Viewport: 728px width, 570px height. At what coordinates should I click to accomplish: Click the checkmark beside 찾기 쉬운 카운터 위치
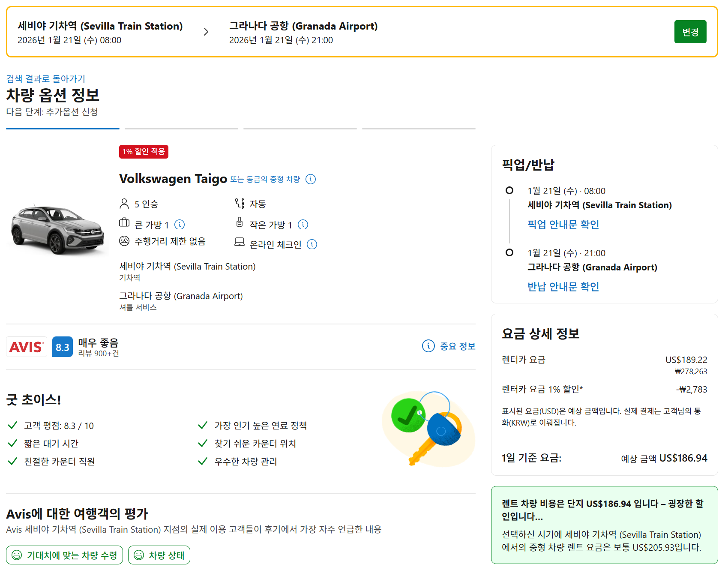click(203, 443)
